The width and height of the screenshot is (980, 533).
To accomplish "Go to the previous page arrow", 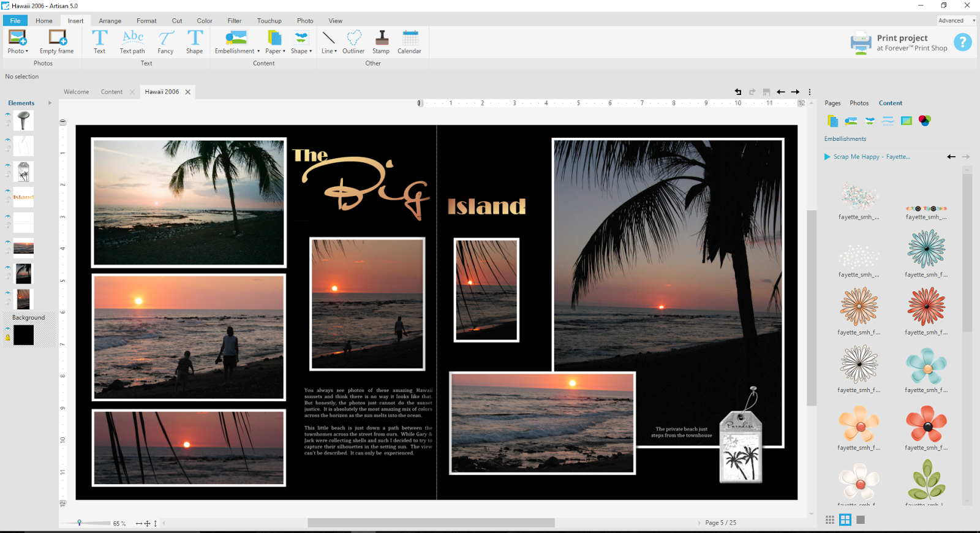I will click(781, 92).
